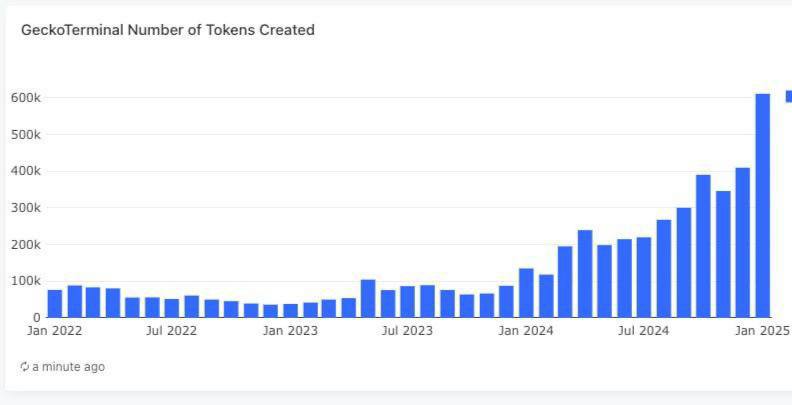
Task: Click the Jan 2024 x-axis label
Action: point(526,331)
